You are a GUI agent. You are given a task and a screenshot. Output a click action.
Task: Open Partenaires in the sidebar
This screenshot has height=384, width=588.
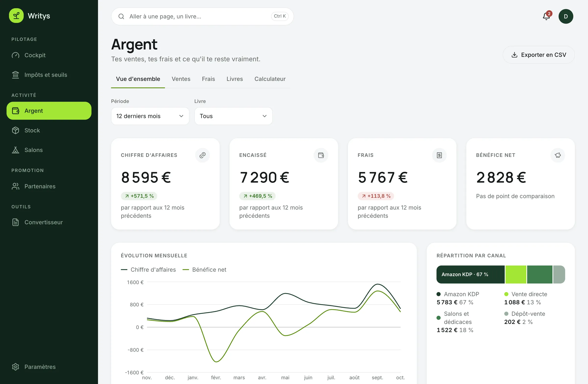(x=49, y=186)
